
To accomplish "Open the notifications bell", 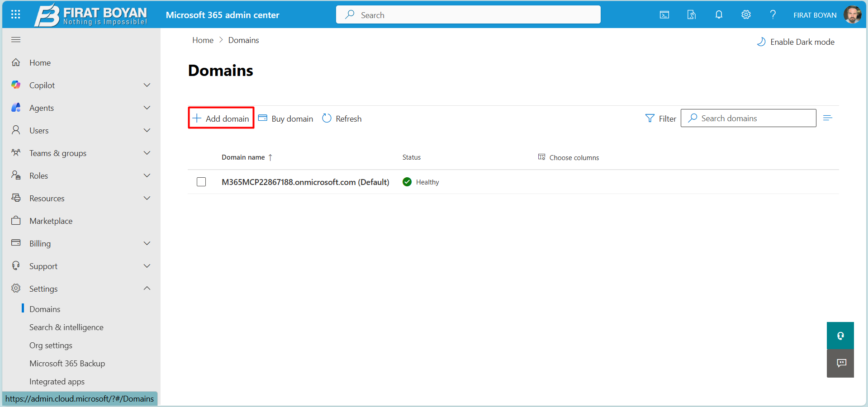I will [719, 14].
